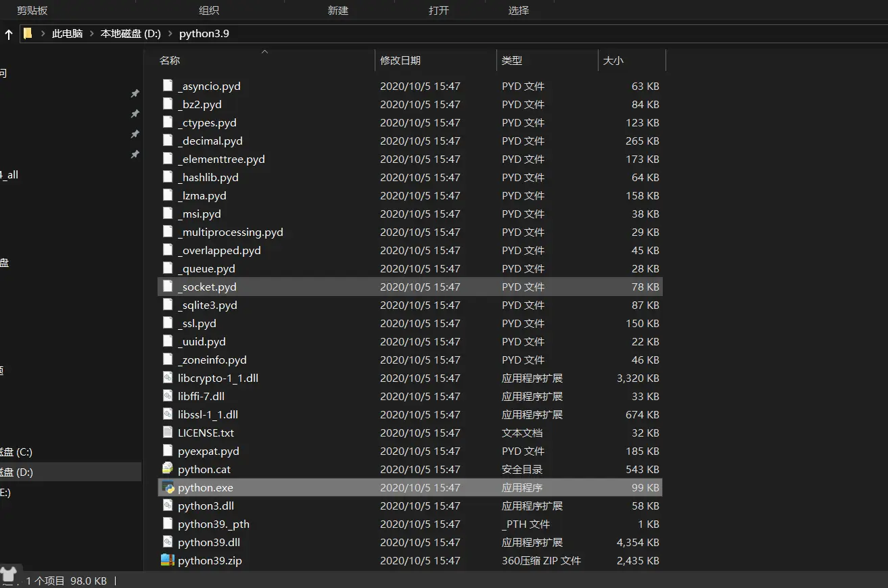Image resolution: width=888 pixels, height=588 pixels.
Task: Click the _bz2.pyd file icon
Action: 168,104
